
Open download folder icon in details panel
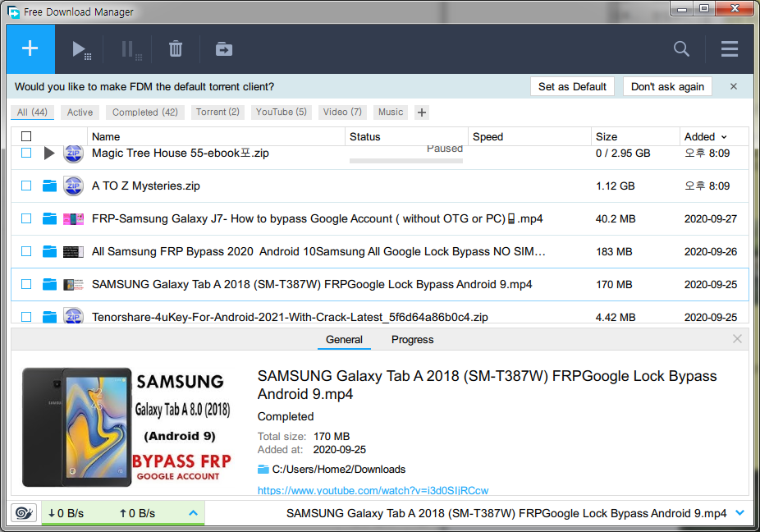pyautogui.click(x=263, y=469)
